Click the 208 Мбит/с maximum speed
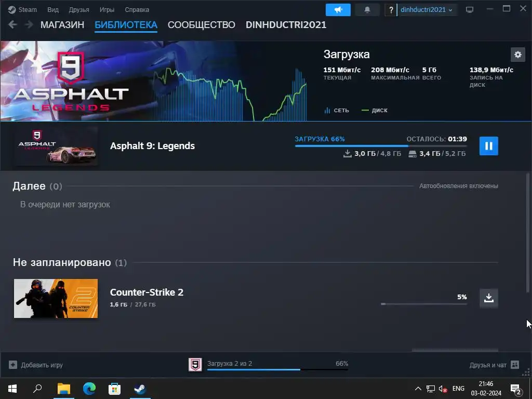This screenshot has width=532, height=399. (390, 70)
